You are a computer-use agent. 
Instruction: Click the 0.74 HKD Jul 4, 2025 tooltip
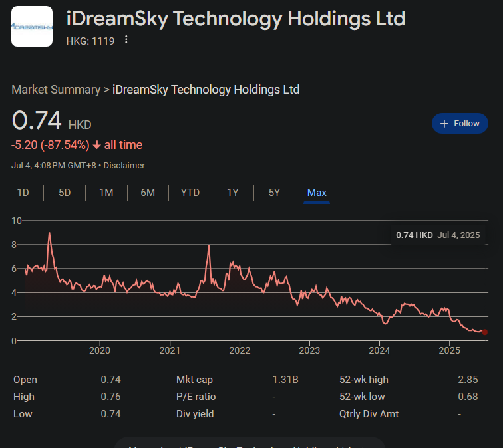(438, 235)
